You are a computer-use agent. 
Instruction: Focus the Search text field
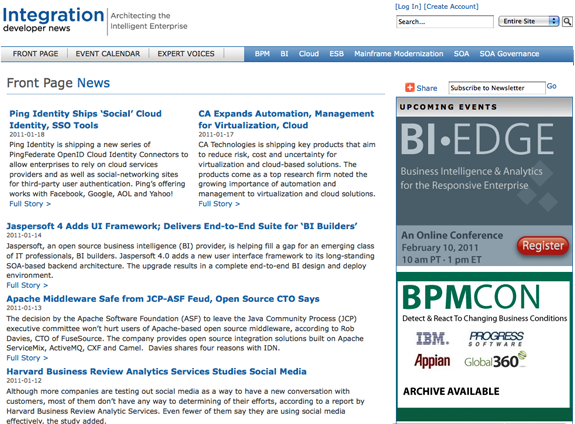point(445,22)
